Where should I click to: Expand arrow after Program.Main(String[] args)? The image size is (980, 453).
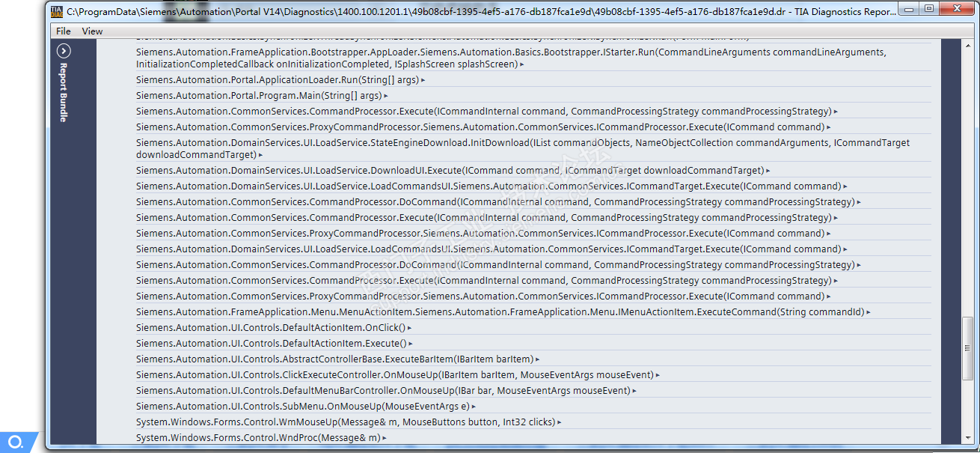385,96
